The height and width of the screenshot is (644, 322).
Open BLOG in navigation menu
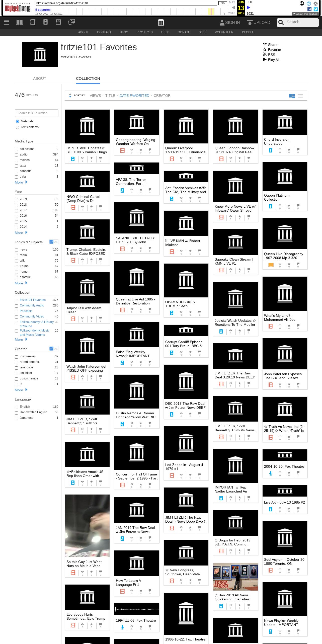pos(124,32)
